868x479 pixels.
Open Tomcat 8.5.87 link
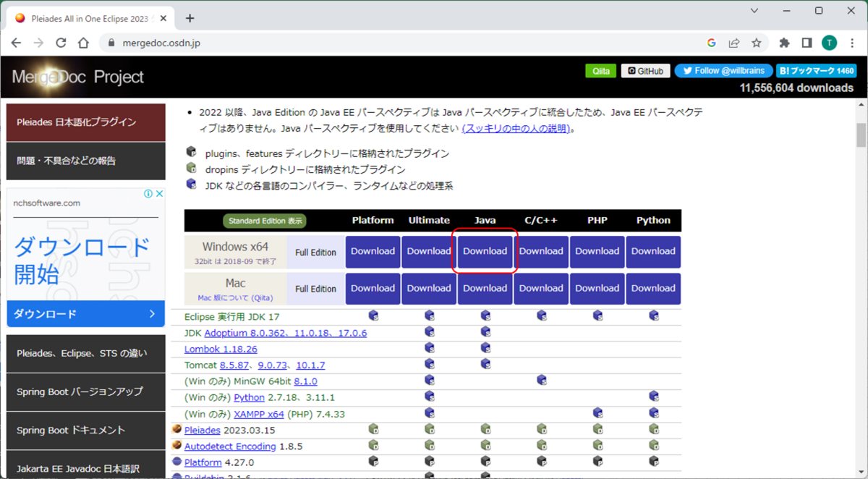click(x=234, y=365)
